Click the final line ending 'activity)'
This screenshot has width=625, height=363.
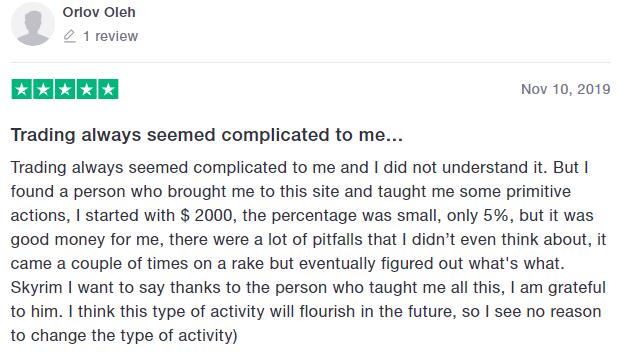(124, 336)
